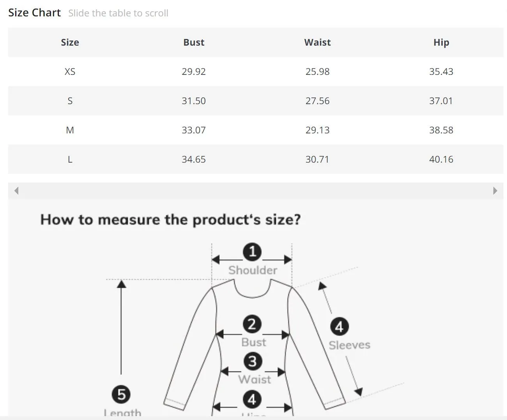The image size is (507, 420).
Task: Click the Size Chart heading
Action: [34, 13]
